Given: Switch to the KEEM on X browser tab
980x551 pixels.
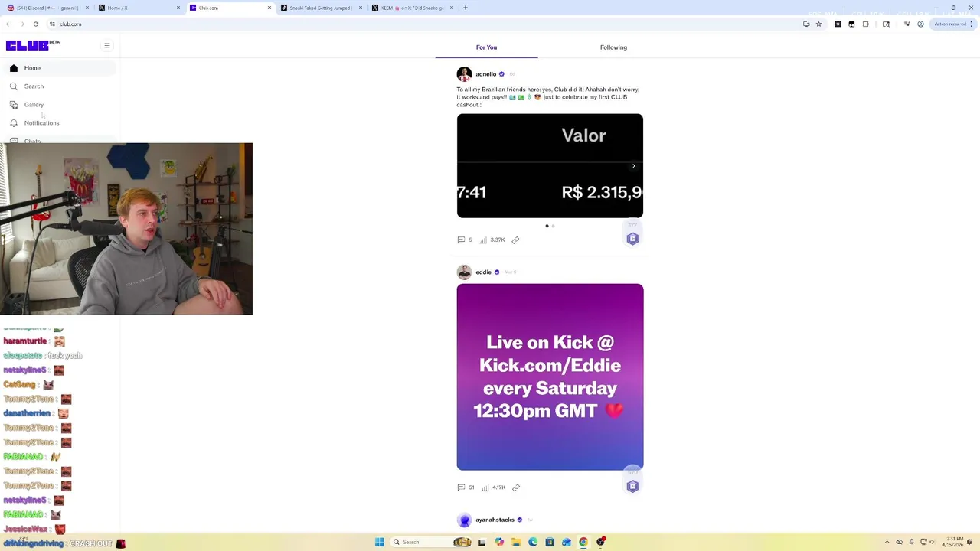Looking at the screenshot, I should coord(412,8).
